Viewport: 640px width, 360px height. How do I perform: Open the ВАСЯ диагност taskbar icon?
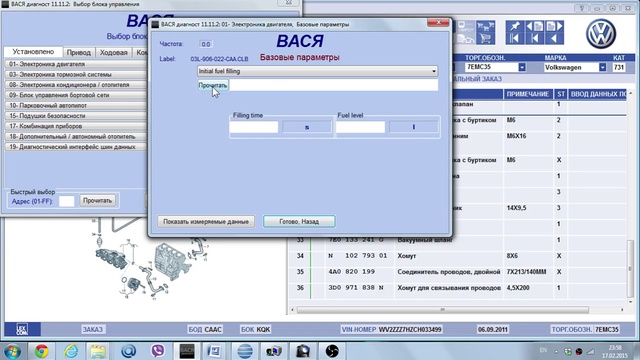click(x=187, y=351)
